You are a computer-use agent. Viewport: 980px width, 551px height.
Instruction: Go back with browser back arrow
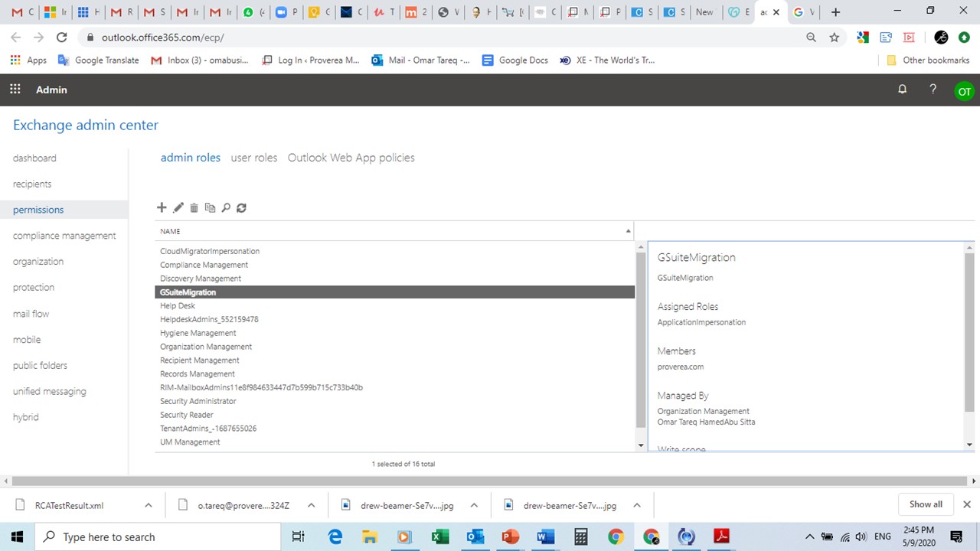pos(15,37)
